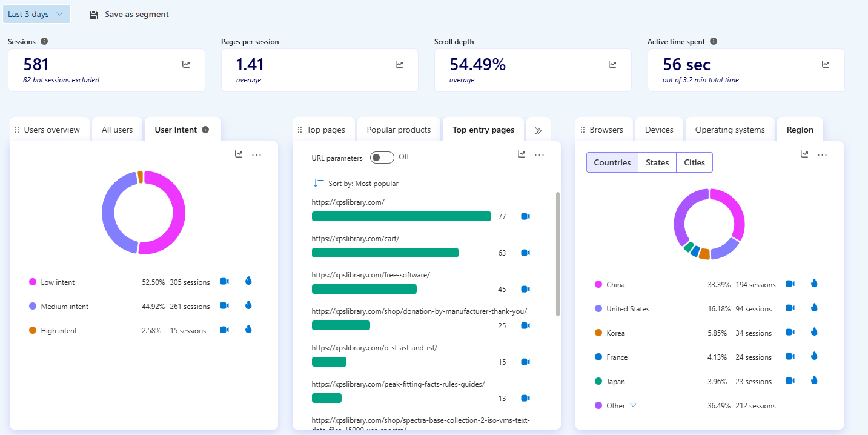Click Save as segment button
The height and width of the screenshot is (435, 868).
pos(129,14)
